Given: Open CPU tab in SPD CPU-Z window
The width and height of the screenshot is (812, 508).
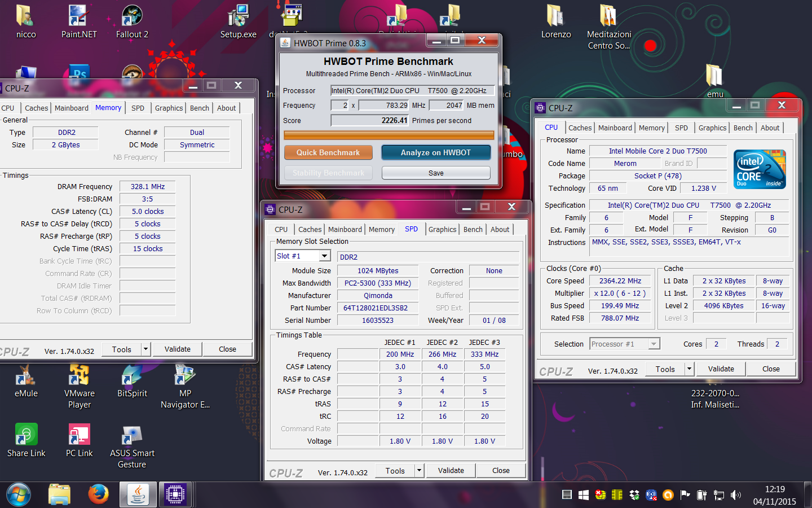Looking at the screenshot, I should point(281,230).
